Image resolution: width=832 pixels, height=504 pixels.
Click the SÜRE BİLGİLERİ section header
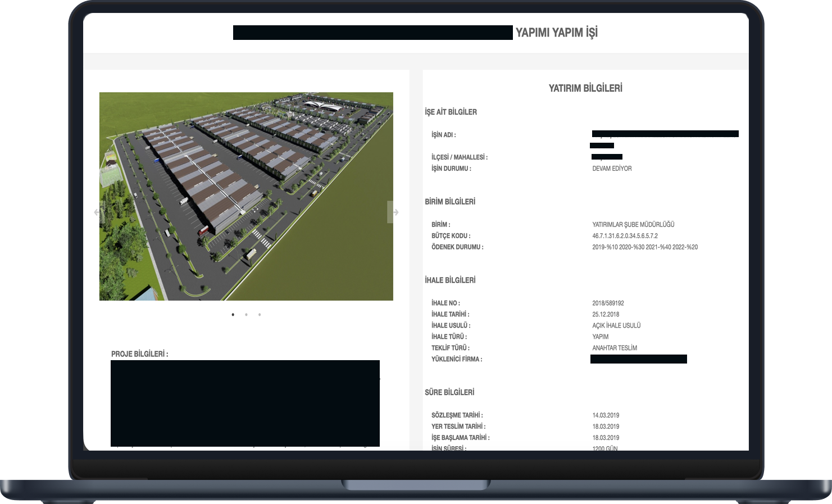pos(449,392)
